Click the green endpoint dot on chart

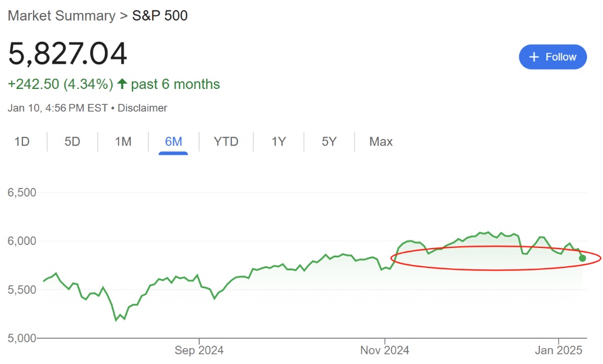(x=582, y=258)
